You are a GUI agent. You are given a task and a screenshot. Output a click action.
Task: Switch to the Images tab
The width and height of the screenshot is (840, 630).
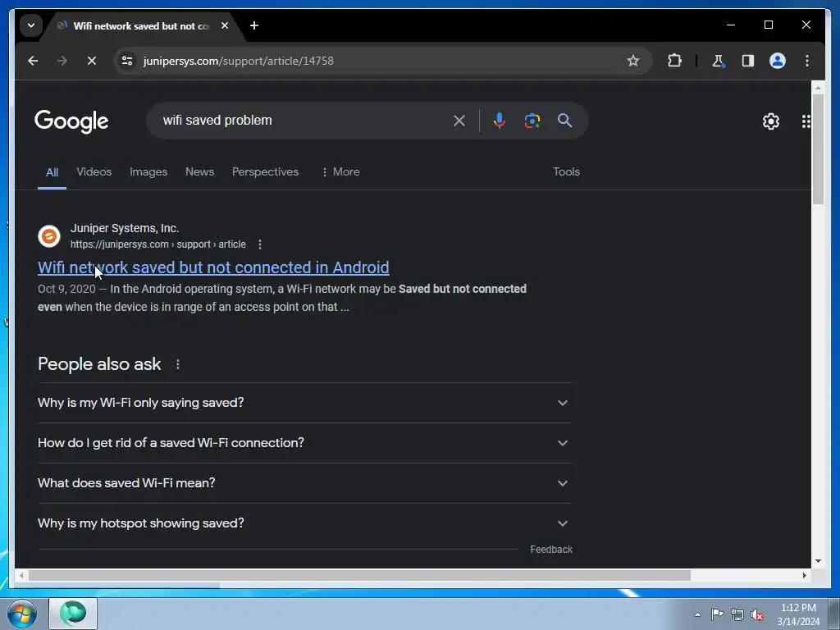coord(148,172)
